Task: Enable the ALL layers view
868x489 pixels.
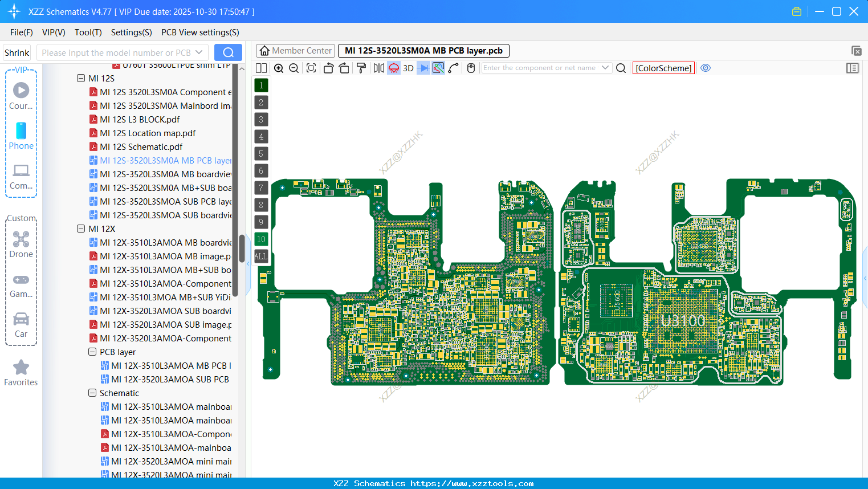Action: 261,256
